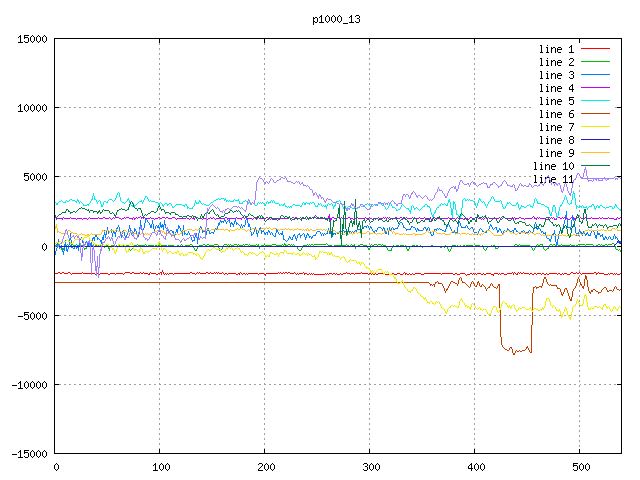Click the blue line 3 legend swatch
640x480 pixels.
pos(595,75)
